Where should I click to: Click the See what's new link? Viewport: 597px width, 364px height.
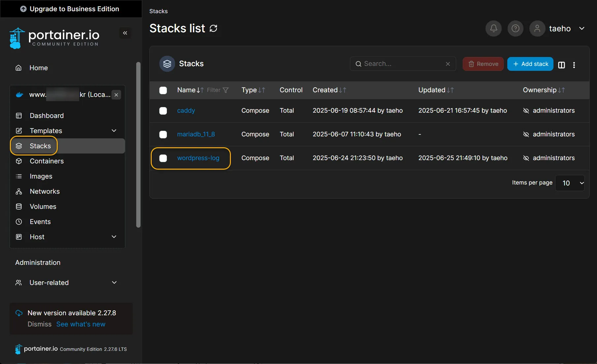[81, 324]
